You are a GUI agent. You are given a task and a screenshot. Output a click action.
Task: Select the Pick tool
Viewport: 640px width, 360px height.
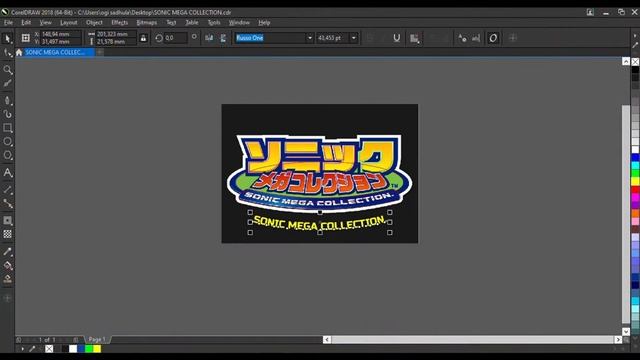point(7,38)
